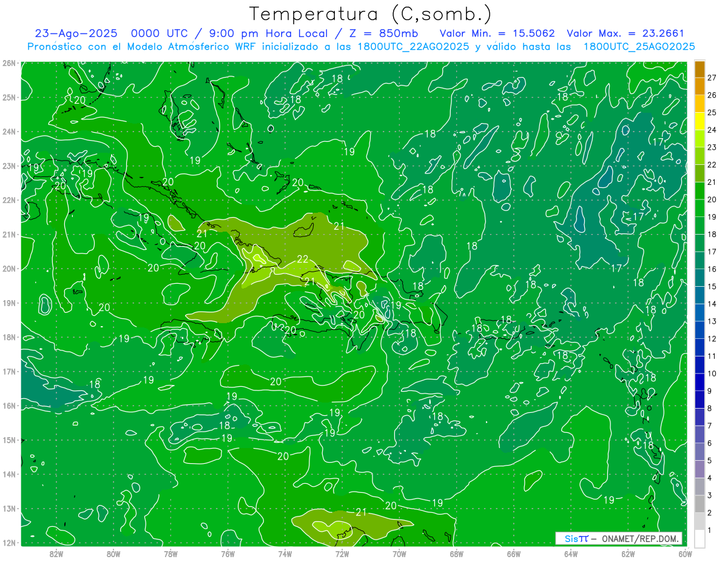This screenshot has width=728, height=562.
Task: Select the date text '23-Ago-2025'
Action: (x=76, y=33)
